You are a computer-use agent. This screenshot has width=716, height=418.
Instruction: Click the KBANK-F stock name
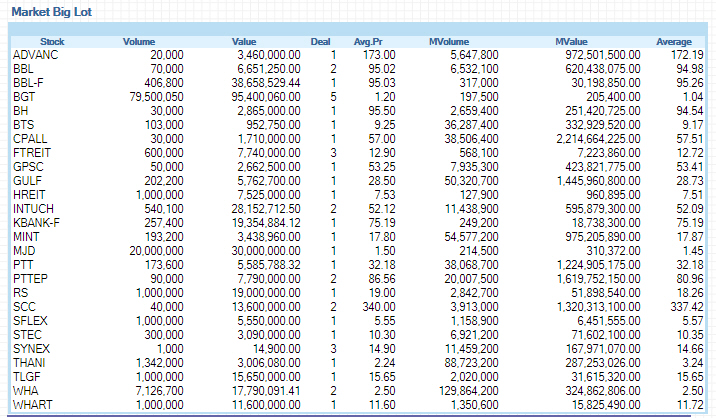click(x=37, y=223)
